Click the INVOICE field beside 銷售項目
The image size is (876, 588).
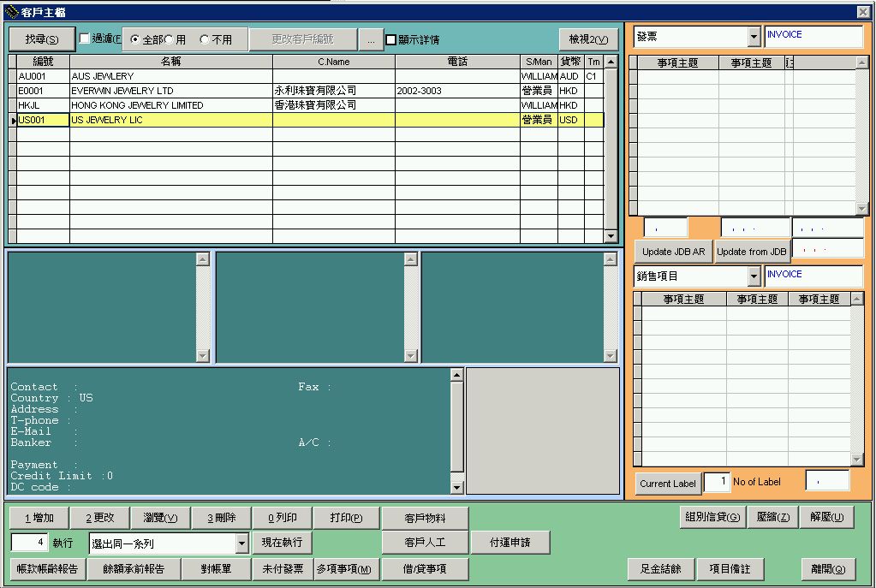813,276
